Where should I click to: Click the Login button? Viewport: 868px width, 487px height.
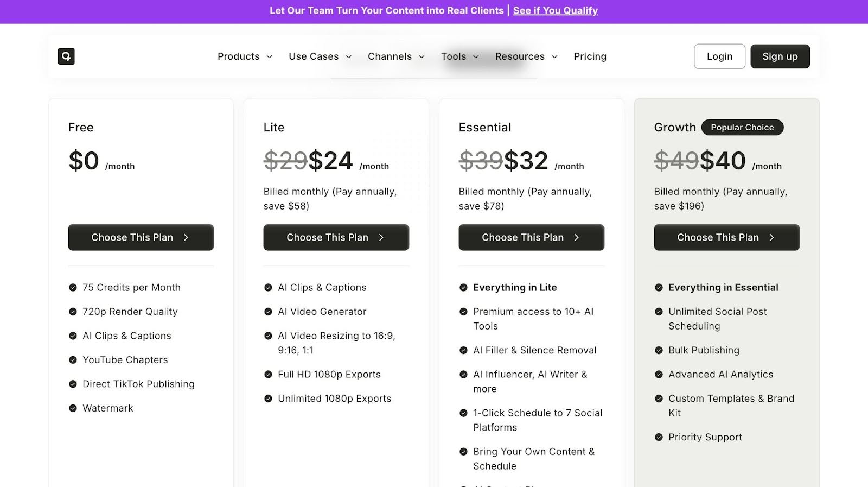719,56
